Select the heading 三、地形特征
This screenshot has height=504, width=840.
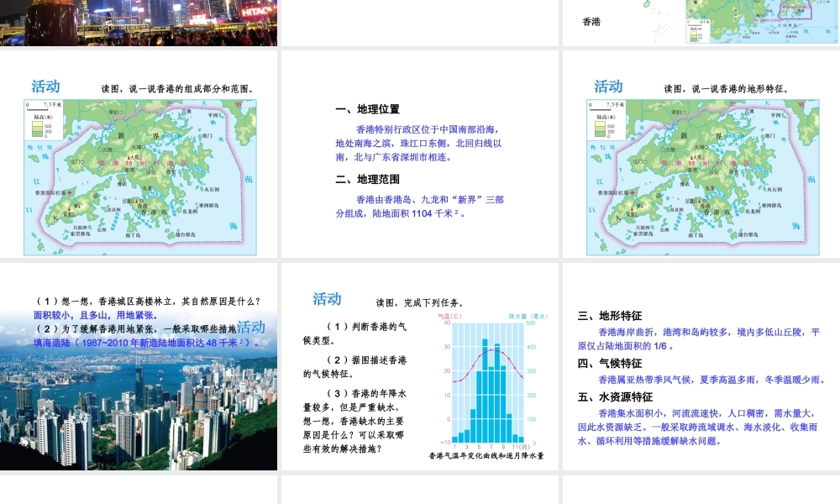pos(610,316)
